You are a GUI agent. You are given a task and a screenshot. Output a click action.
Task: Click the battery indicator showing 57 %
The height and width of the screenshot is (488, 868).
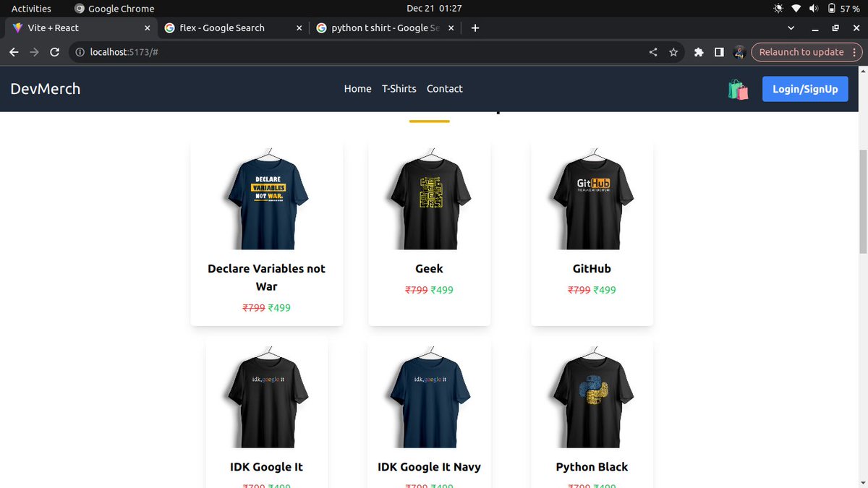[843, 9]
